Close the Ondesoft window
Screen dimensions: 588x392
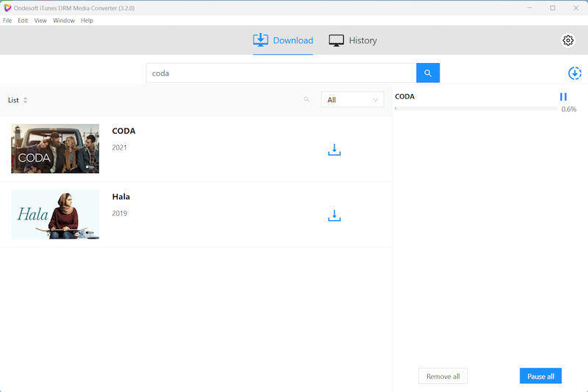coord(576,8)
